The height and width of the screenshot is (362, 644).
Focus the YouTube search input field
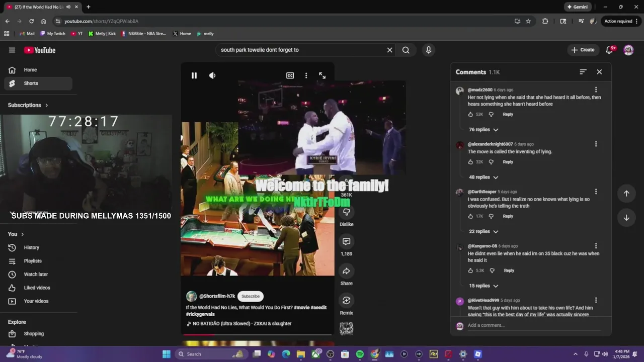pos(300,50)
